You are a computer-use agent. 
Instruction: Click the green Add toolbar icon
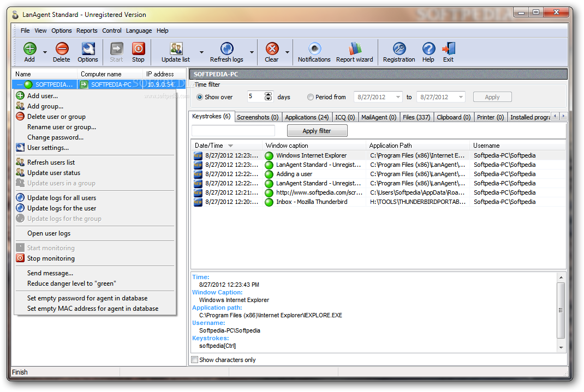30,49
